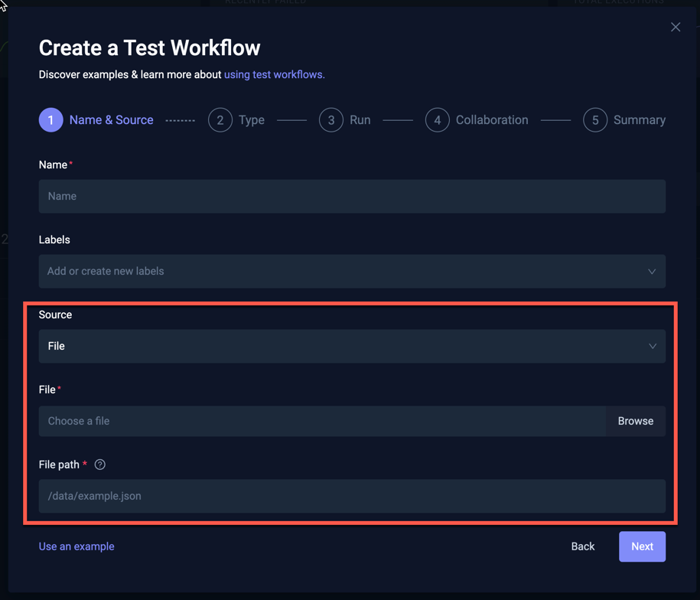Click the step 2 Type circle
Screen dimensions: 700x600
pos(220,119)
